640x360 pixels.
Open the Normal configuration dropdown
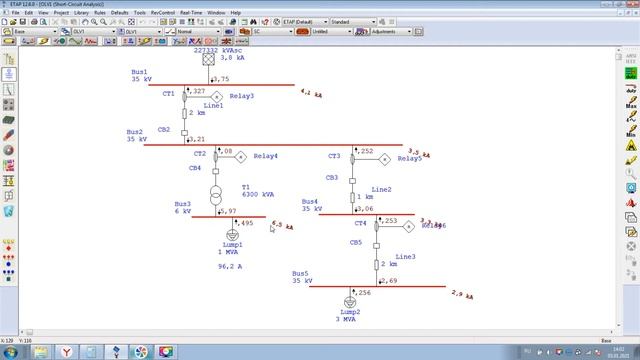(198, 31)
